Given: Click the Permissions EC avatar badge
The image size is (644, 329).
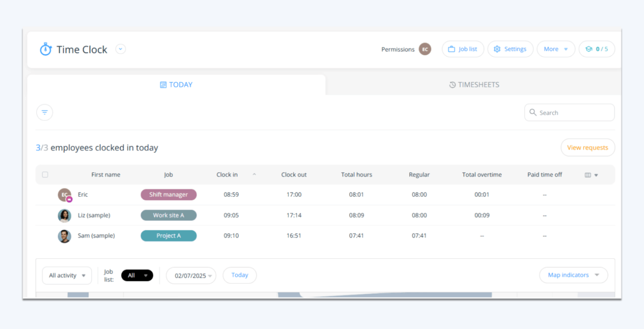Looking at the screenshot, I should [425, 49].
